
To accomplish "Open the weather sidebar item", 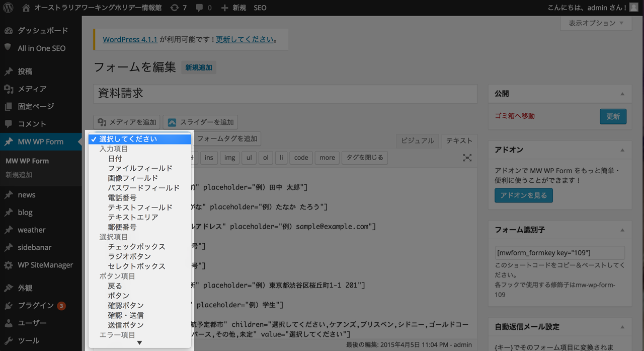I will (41, 230).
